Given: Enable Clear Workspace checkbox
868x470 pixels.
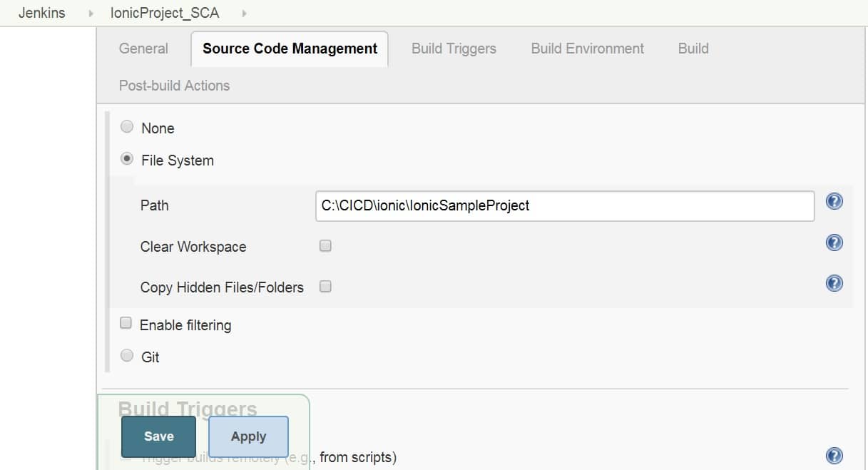Looking at the screenshot, I should coord(325,246).
